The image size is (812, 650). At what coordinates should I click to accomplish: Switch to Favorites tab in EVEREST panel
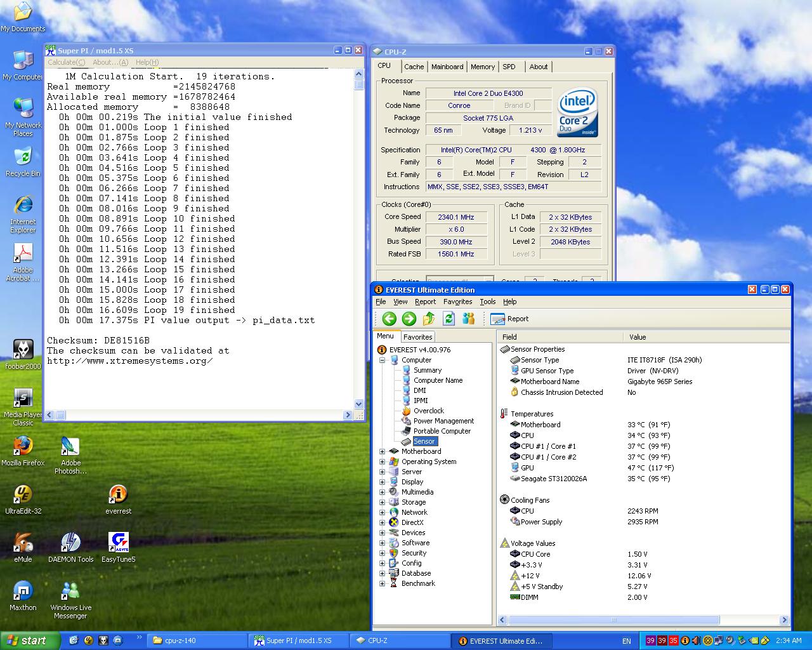pyautogui.click(x=418, y=337)
